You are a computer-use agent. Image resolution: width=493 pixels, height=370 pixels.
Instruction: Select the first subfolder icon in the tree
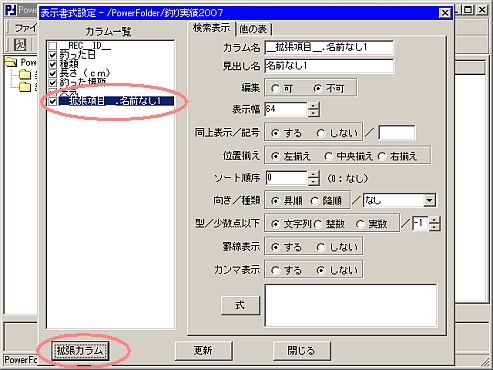[25, 75]
